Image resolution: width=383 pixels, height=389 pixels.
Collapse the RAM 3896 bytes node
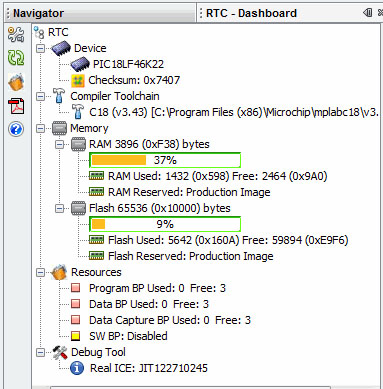point(60,145)
